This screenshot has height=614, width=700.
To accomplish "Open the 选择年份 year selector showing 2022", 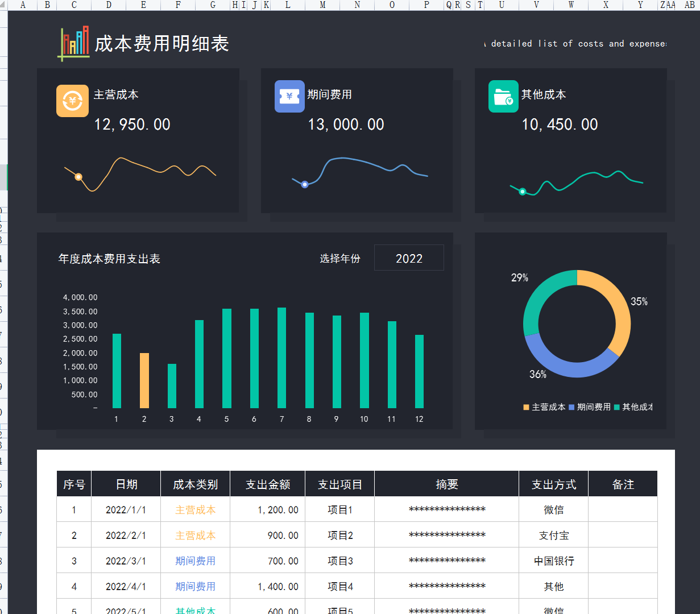I will (x=409, y=258).
